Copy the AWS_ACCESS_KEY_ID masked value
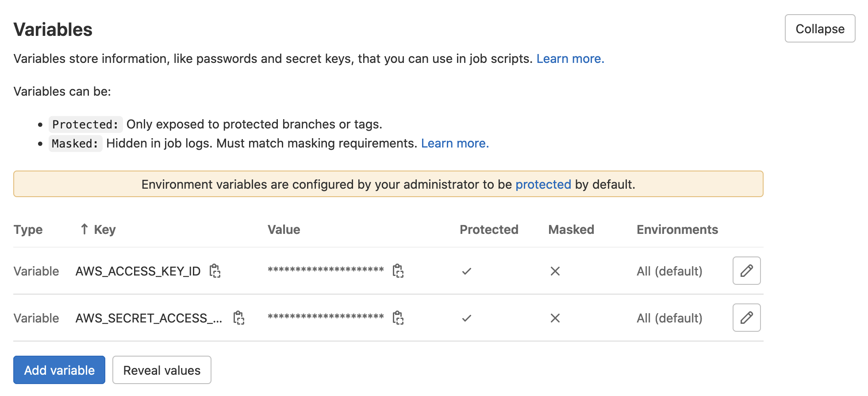Viewport: 868px width, 396px height. click(x=399, y=271)
